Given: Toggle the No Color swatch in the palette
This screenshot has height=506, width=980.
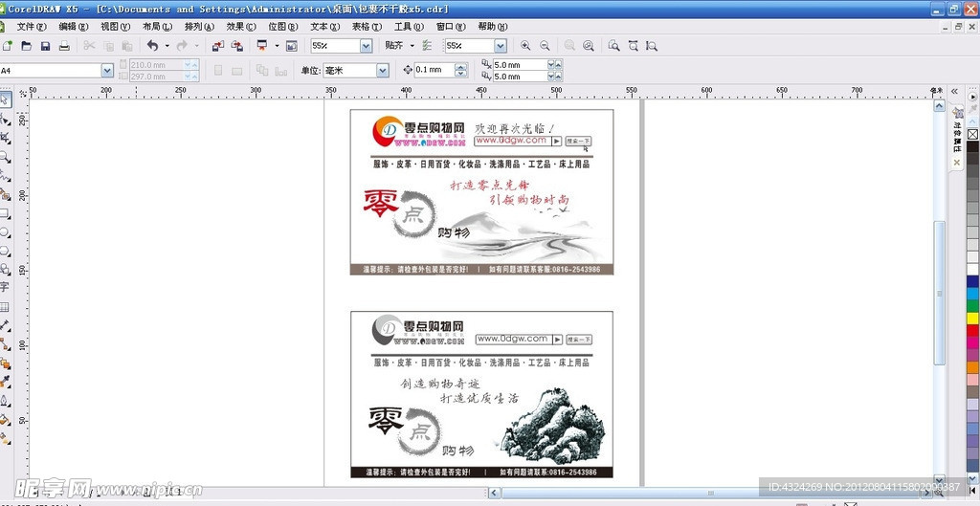Looking at the screenshot, I should click(x=972, y=134).
